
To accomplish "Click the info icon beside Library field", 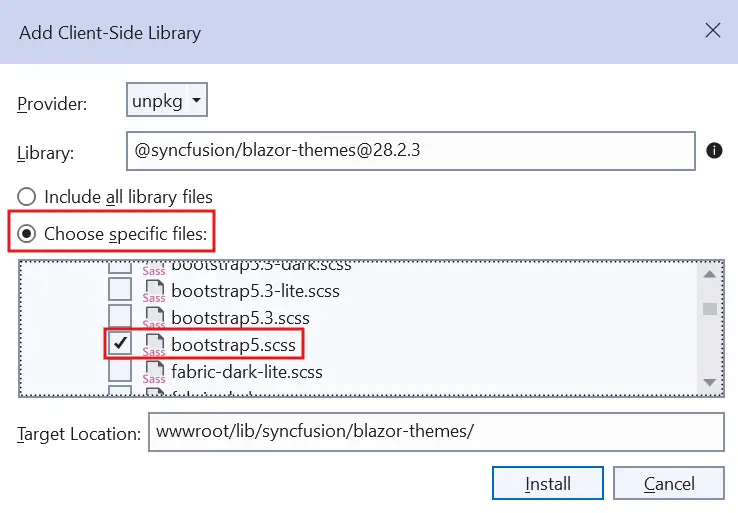I will (x=714, y=151).
